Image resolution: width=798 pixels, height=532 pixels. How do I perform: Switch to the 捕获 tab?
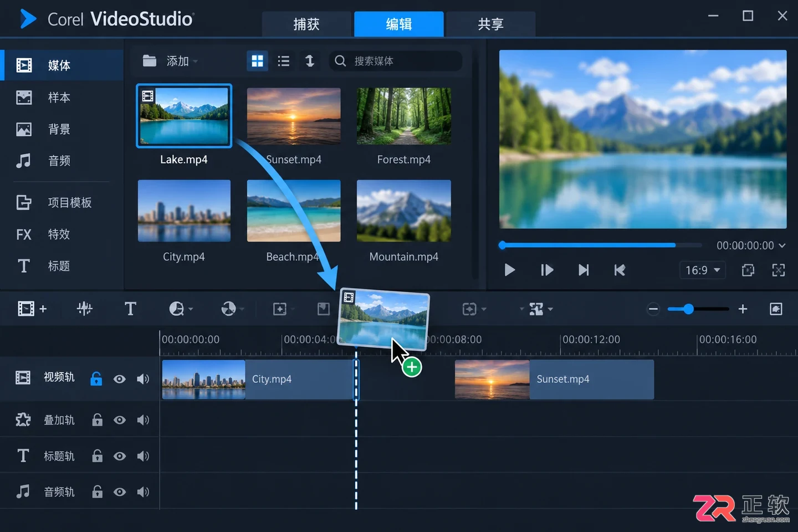click(306, 24)
